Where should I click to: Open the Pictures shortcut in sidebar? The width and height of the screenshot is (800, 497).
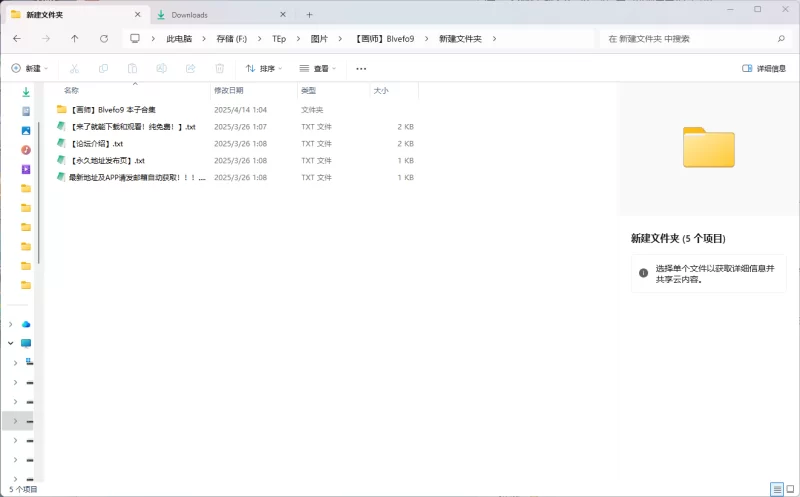[x=26, y=130]
